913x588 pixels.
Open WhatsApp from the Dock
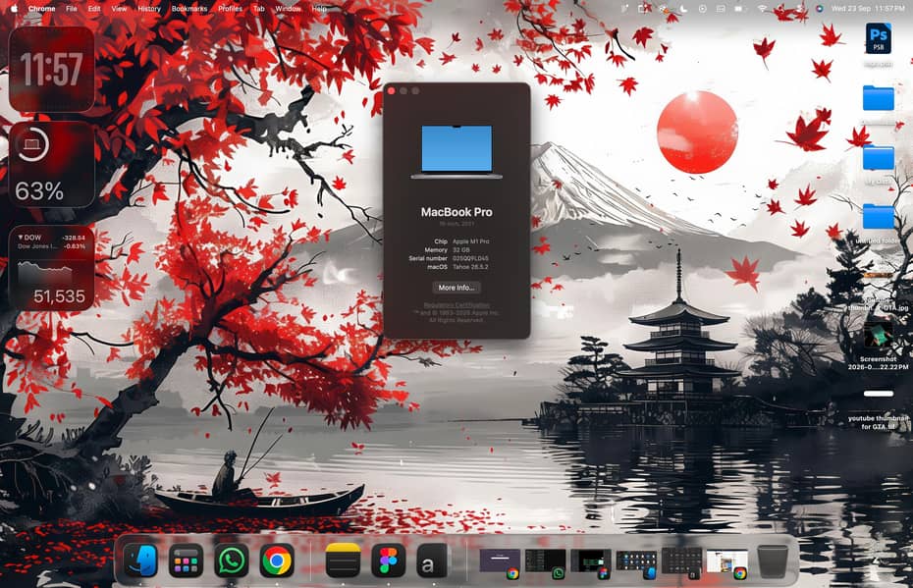click(231, 561)
